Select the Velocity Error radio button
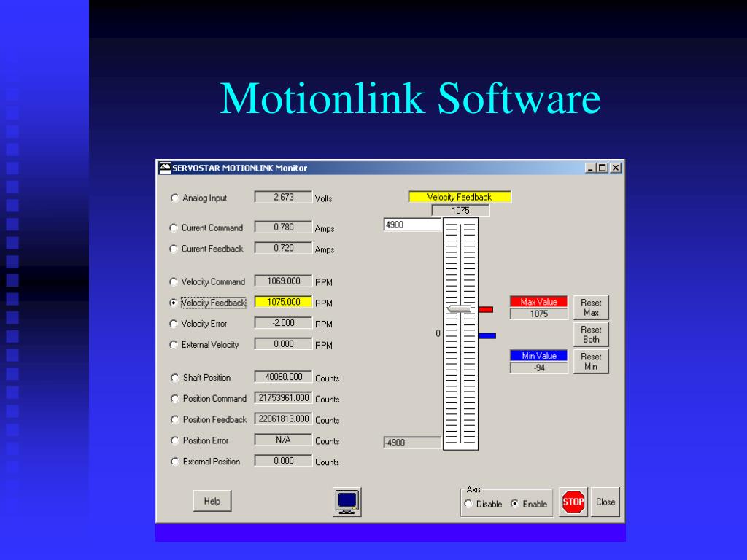Viewport: 747px width, 560px height. (174, 324)
